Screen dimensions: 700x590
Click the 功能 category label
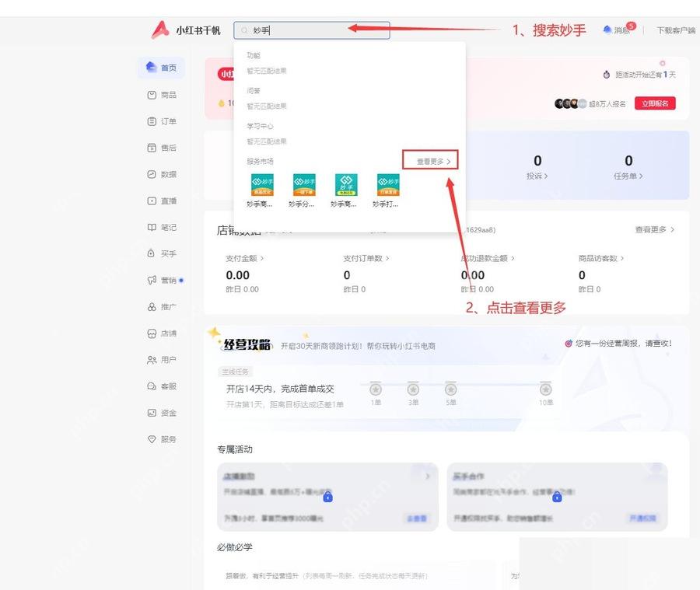click(253, 55)
